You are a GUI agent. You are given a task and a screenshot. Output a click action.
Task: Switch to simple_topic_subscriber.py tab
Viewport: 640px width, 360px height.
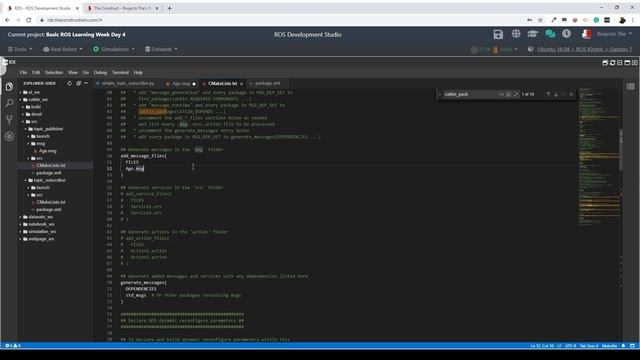(127, 83)
